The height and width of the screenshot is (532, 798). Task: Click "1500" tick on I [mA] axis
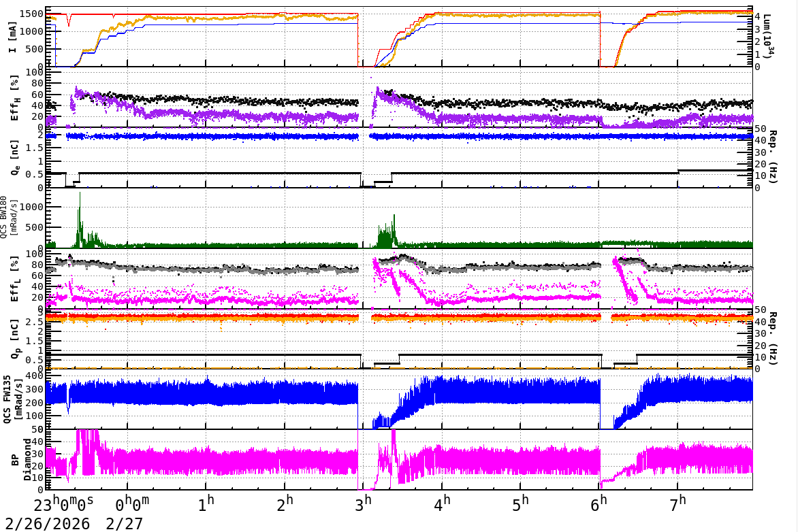pyautogui.click(x=31, y=14)
